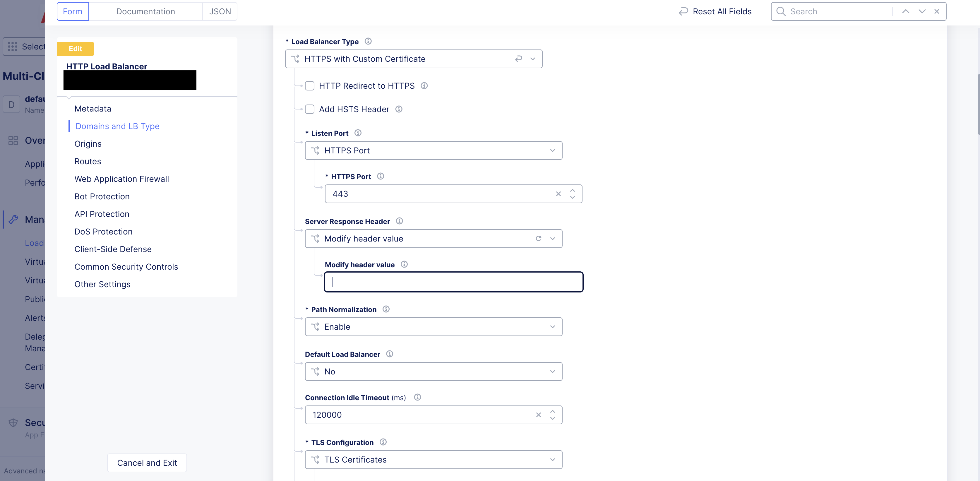Open the Documentation tab
Image resolution: width=980 pixels, height=481 pixels.
pos(146,11)
